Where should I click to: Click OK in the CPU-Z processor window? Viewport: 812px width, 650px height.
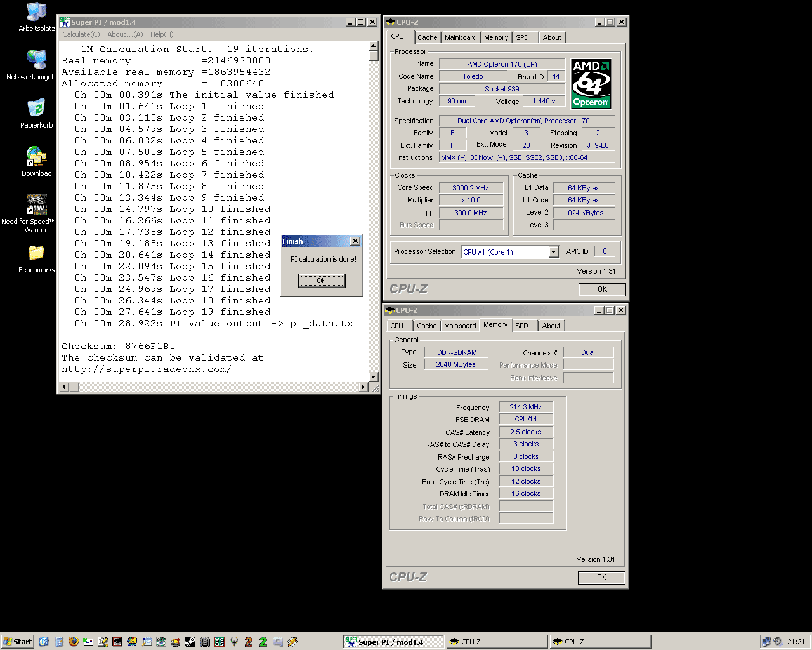click(602, 289)
